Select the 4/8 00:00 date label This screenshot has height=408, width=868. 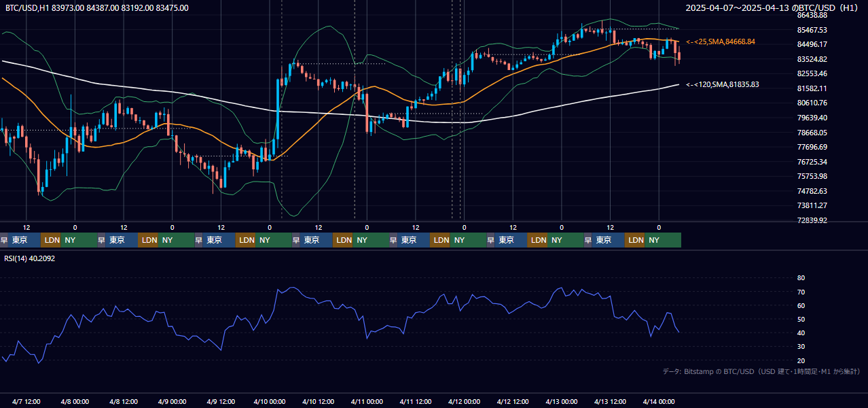(75, 401)
